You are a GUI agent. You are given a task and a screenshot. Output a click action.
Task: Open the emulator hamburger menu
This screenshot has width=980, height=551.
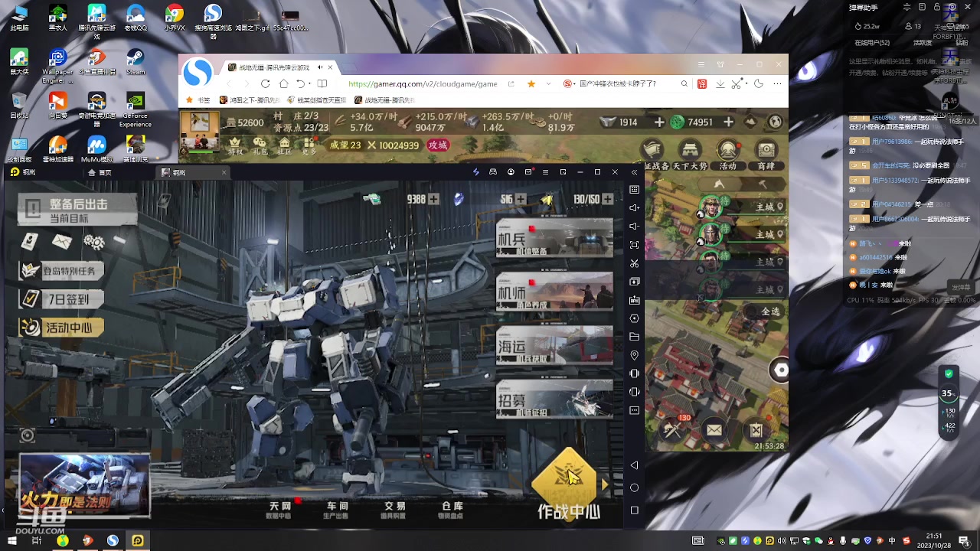pyautogui.click(x=545, y=172)
